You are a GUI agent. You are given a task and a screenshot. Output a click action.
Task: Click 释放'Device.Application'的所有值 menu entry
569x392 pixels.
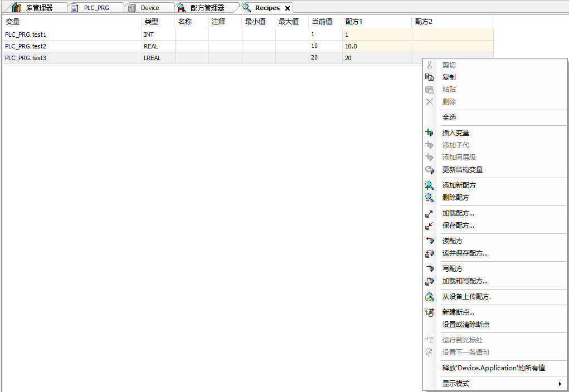(x=493, y=367)
